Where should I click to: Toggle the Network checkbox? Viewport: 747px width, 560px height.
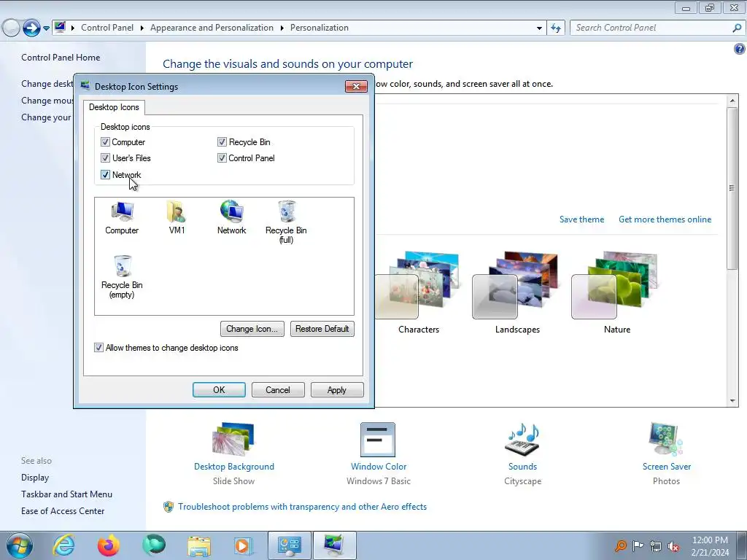pyautogui.click(x=105, y=175)
